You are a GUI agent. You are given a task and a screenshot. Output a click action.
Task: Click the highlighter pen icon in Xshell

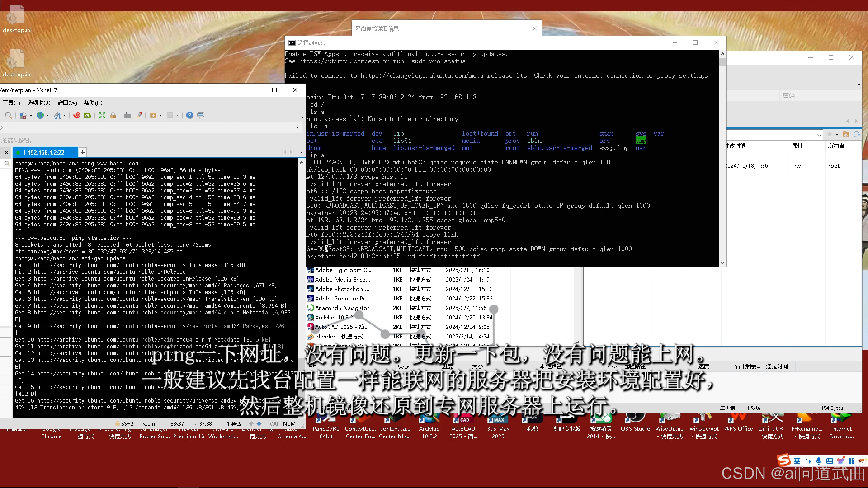coord(139,115)
